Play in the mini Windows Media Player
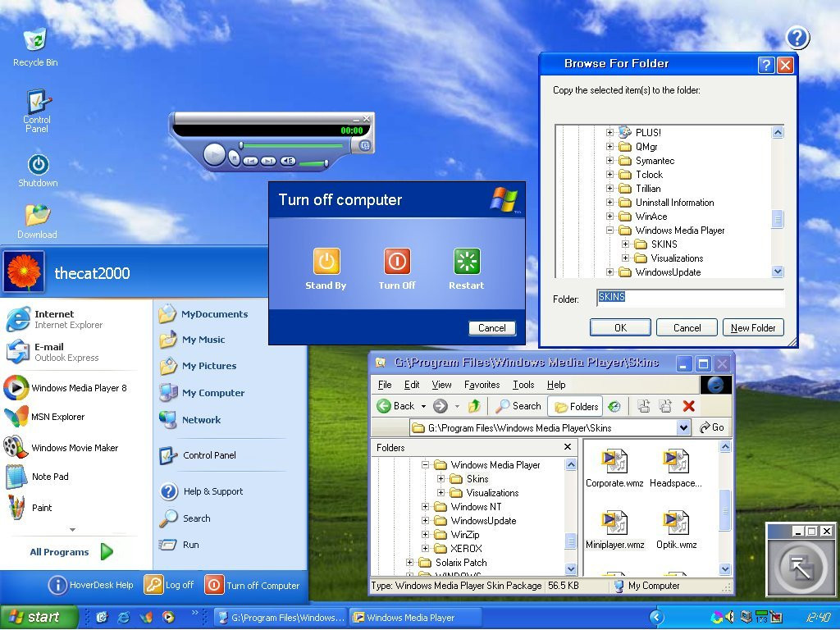The width and height of the screenshot is (840, 630). coord(215,155)
